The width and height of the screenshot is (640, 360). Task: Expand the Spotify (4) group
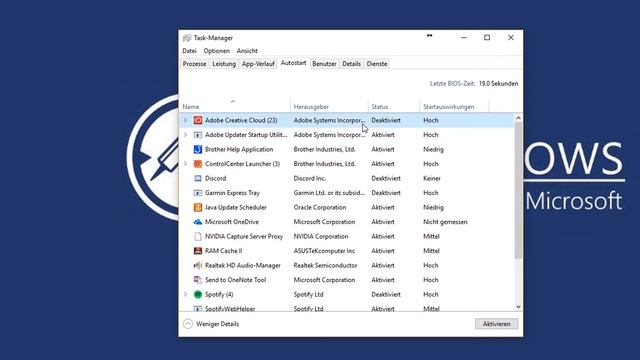tap(185, 294)
